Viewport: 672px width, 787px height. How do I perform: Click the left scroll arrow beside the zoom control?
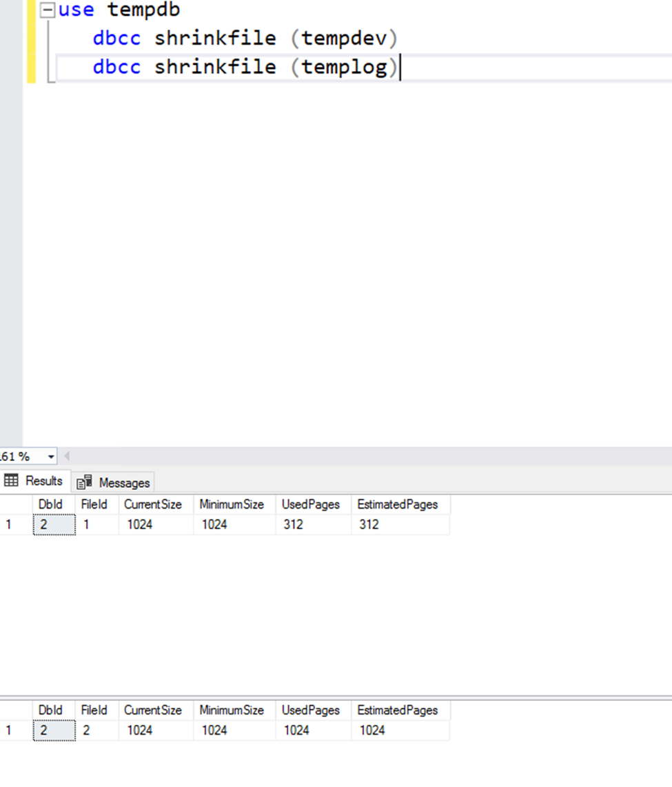[65, 456]
